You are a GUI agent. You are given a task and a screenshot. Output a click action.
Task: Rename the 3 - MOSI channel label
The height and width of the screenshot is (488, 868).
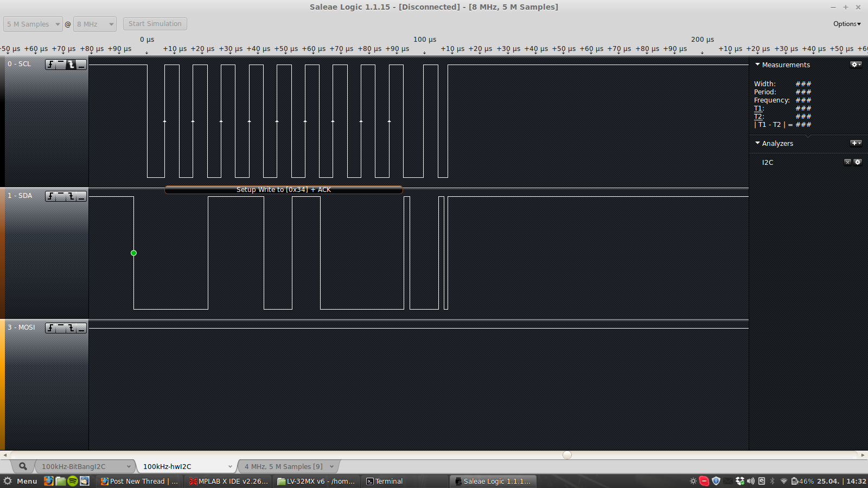22,328
